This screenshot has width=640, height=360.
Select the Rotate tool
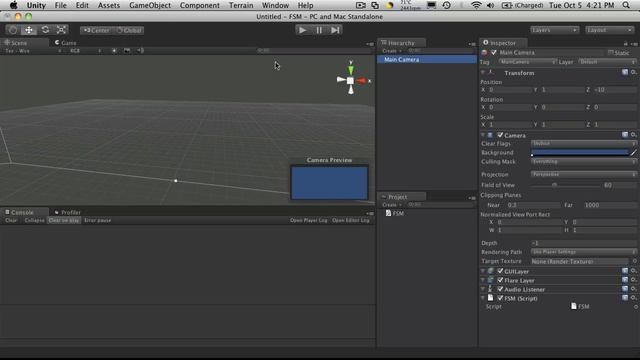point(45,30)
